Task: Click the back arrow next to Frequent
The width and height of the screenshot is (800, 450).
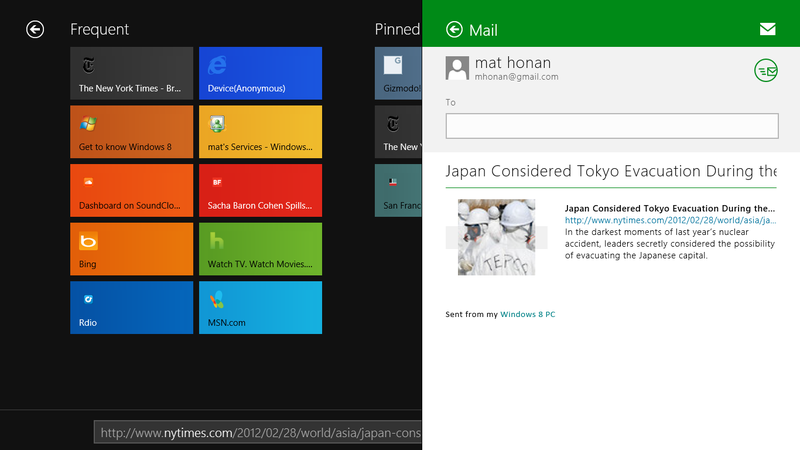Action: tap(35, 30)
